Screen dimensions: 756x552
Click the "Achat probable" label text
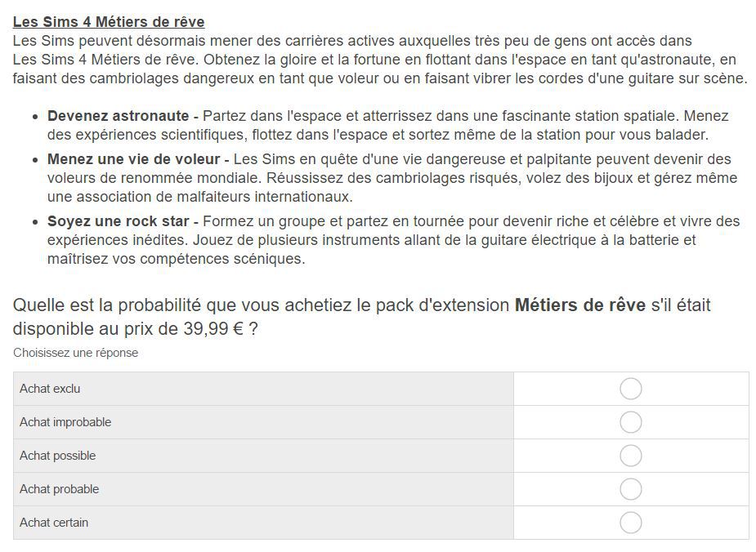coord(60,489)
